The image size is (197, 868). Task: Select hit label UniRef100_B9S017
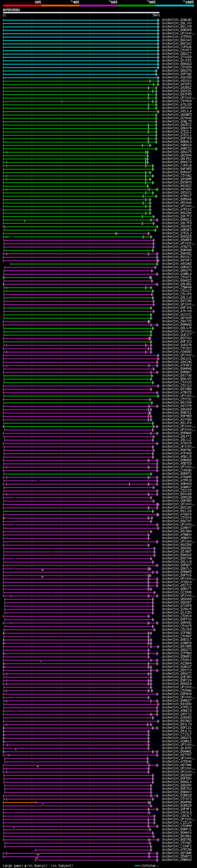click(177, 257)
